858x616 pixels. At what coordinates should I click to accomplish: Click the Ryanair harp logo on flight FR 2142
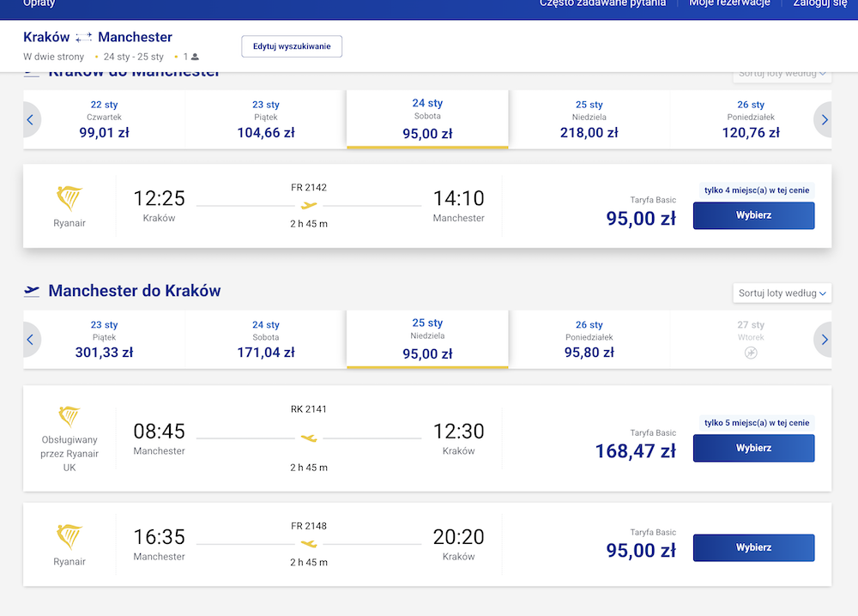click(69, 198)
